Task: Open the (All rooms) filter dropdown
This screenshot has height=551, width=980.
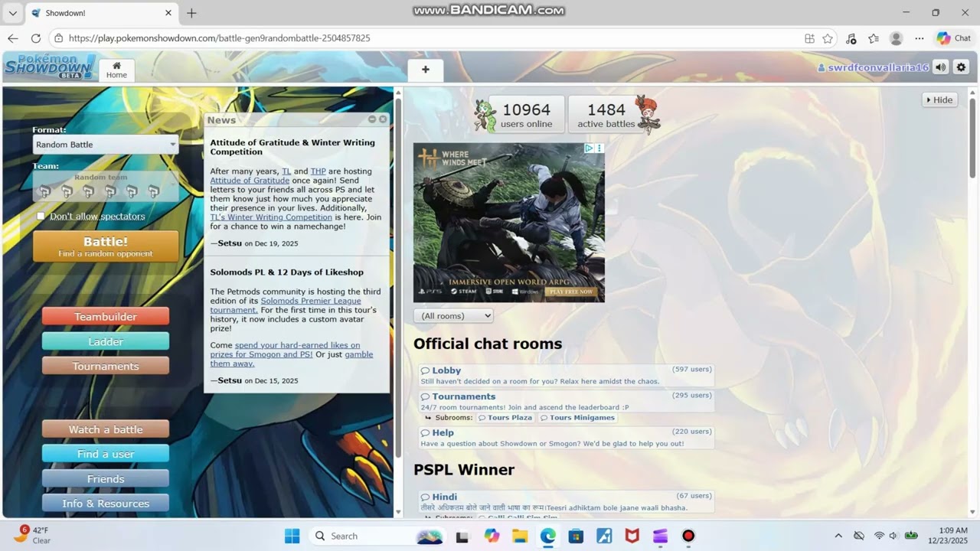Action: pos(453,316)
